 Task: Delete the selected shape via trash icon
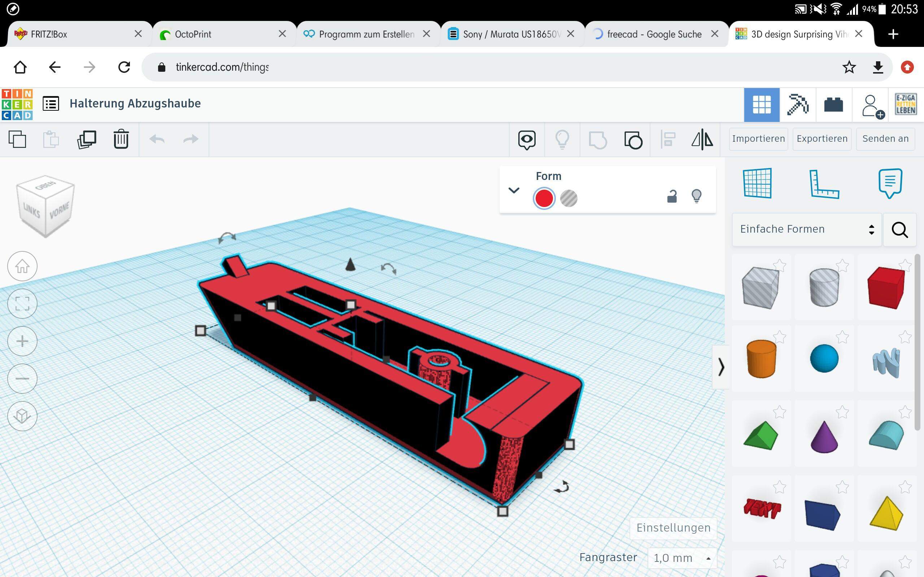pyautogui.click(x=121, y=140)
